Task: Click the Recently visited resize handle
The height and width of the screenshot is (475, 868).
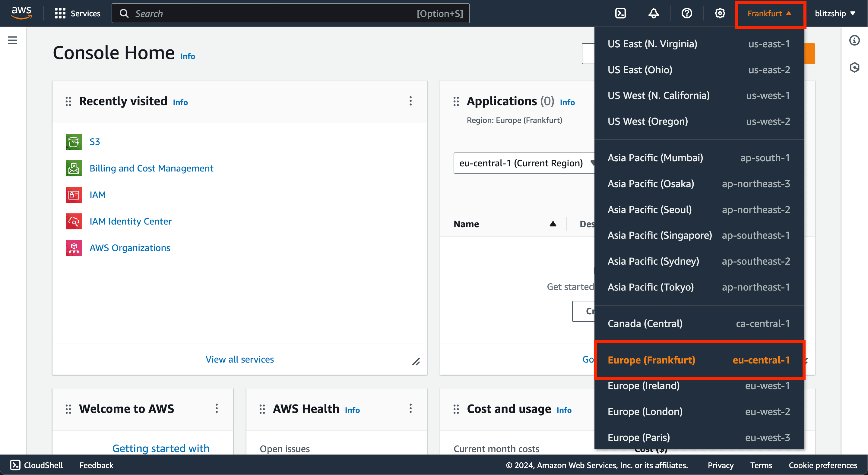Action: [416, 362]
